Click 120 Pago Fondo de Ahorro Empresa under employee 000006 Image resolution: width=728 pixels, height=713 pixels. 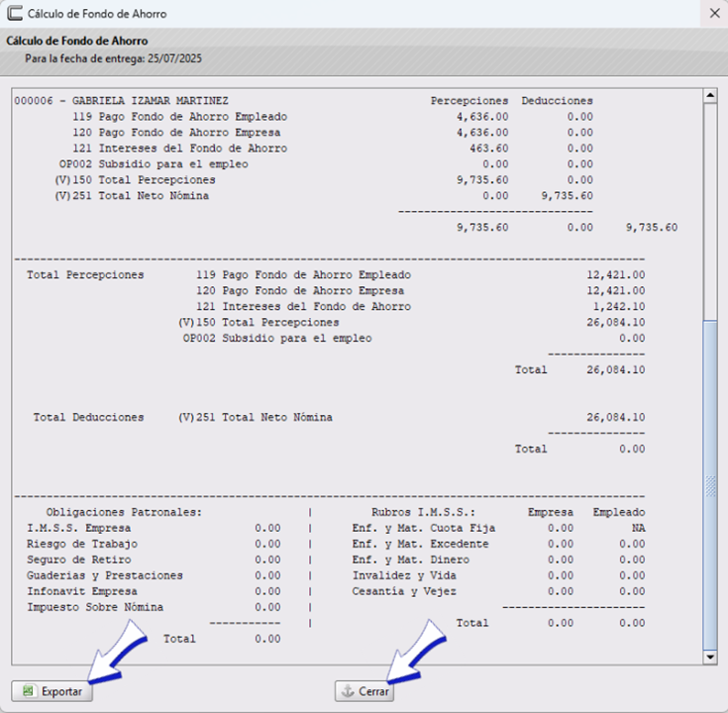click(x=176, y=133)
